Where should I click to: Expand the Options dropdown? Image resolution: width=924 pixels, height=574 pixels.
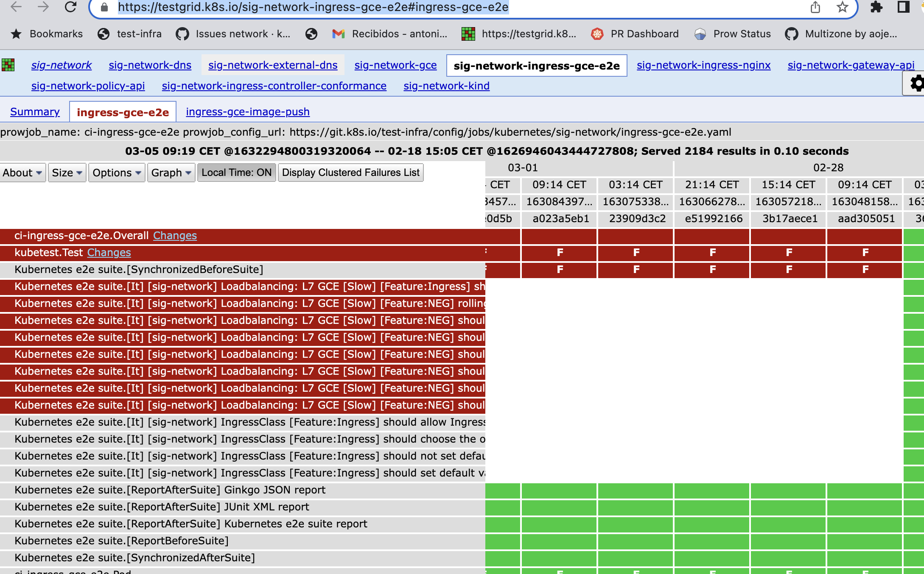coord(117,173)
